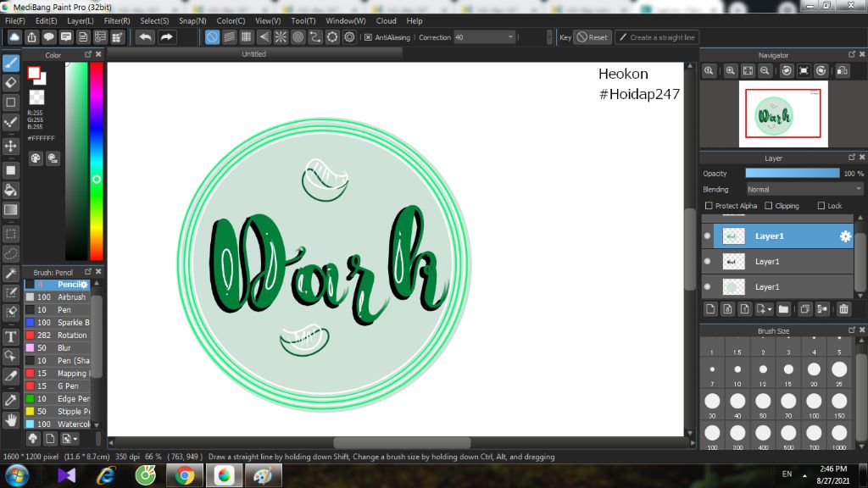Open Internet Explorer from taskbar
Viewport: 868px width, 488px height.
click(x=106, y=475)
